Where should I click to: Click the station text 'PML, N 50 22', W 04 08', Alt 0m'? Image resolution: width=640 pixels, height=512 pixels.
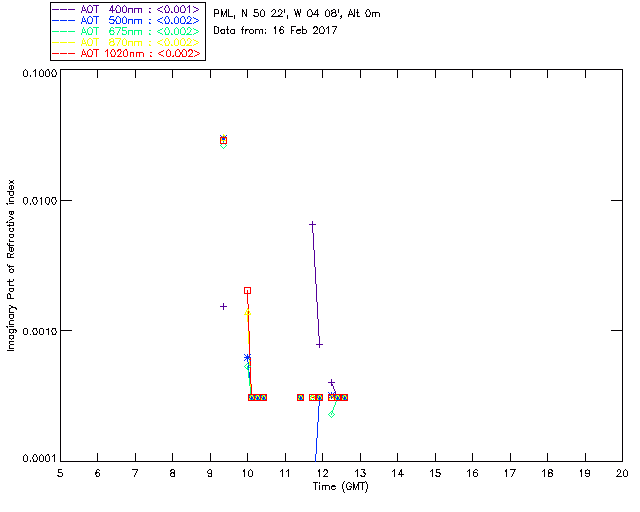pyautogui.click(x=297, y=13)
